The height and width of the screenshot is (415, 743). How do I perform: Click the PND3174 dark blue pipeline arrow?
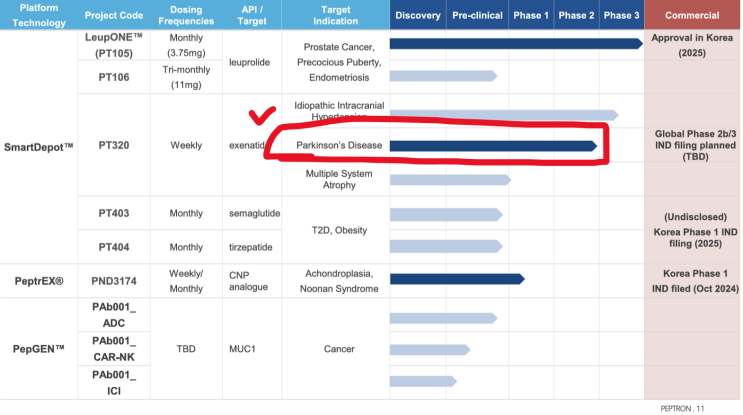coord(457,279)
